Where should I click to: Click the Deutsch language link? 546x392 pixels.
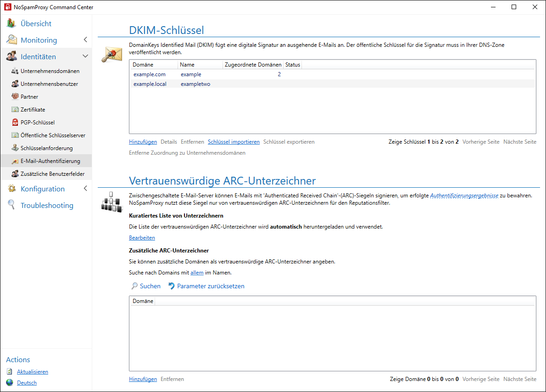click(x=27, y=383)
